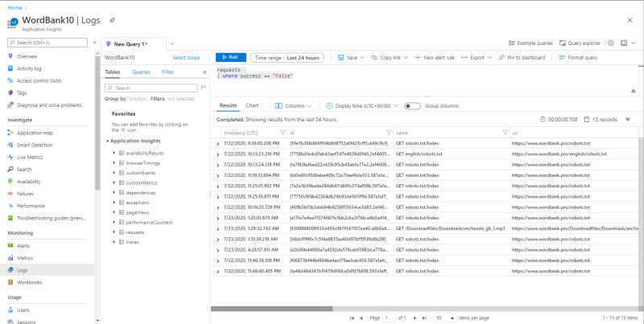Change the Time range: Last 24 hours

[287, 58]
